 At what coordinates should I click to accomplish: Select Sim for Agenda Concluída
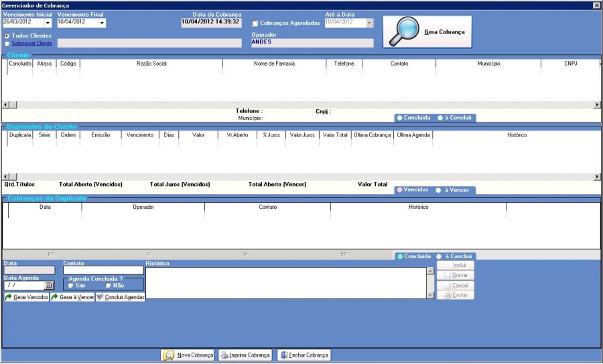(x=70, y=285)
